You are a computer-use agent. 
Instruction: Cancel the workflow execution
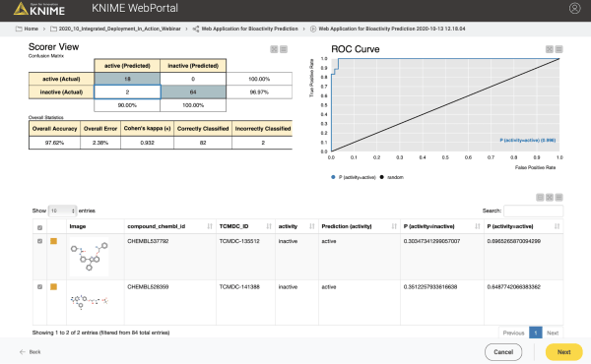click(503, 352)
